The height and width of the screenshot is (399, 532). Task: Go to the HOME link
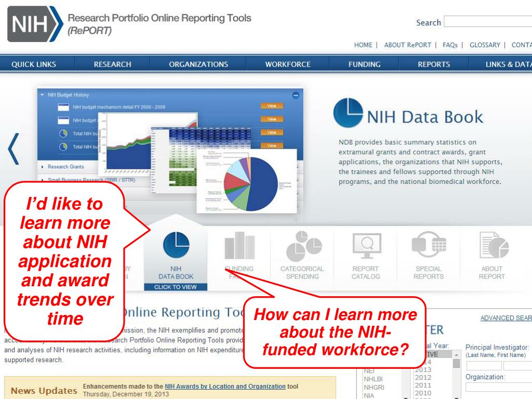(363, 45)
